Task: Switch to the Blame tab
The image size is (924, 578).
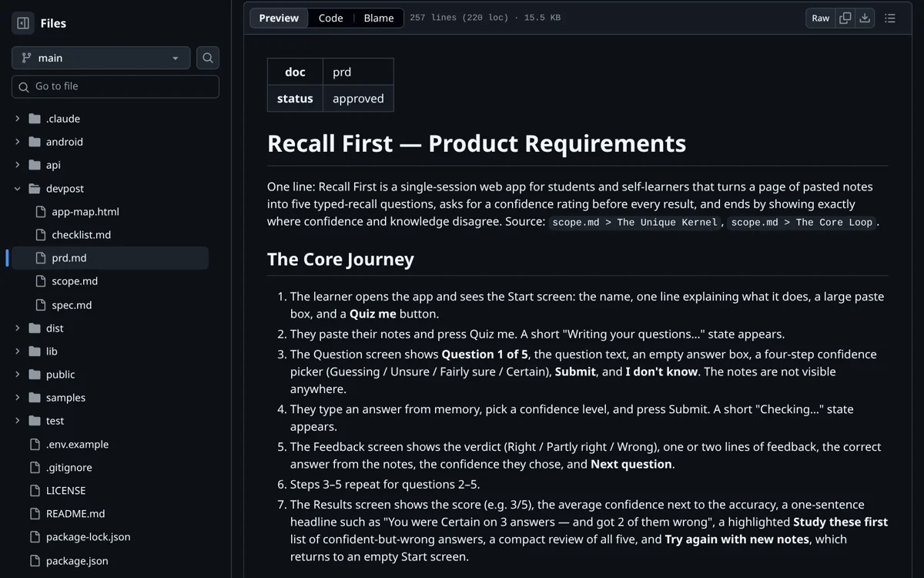Action: coord(379,18)
